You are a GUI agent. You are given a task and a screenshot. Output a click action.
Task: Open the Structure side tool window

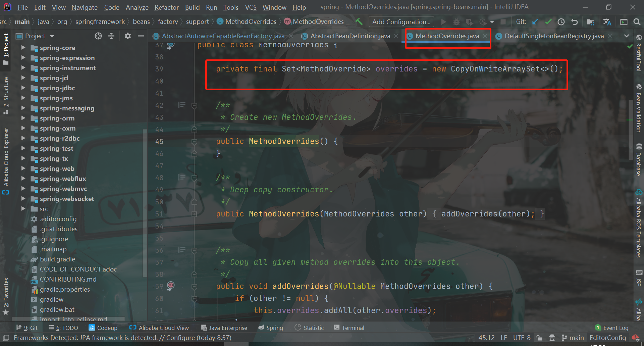click(x=6, y=96)
